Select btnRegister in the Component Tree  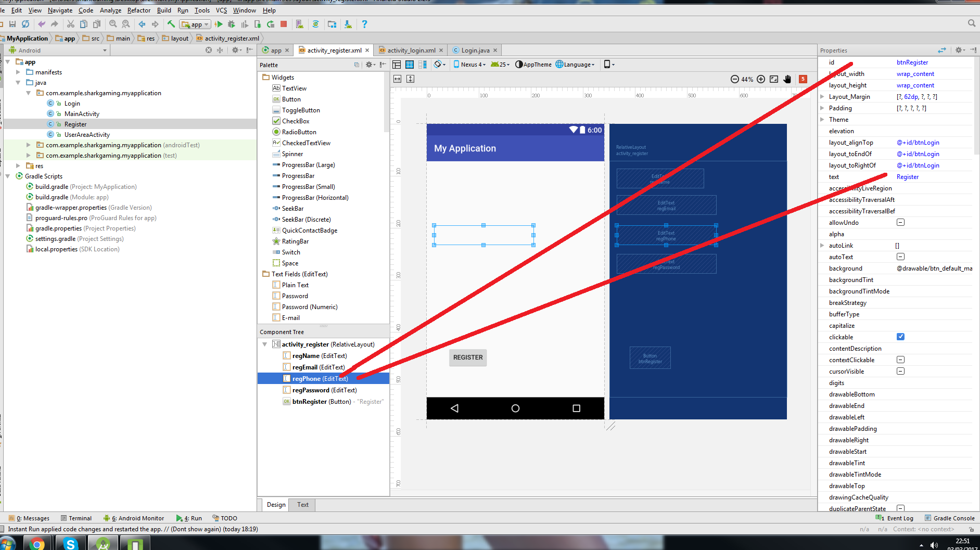coord(323,401)
